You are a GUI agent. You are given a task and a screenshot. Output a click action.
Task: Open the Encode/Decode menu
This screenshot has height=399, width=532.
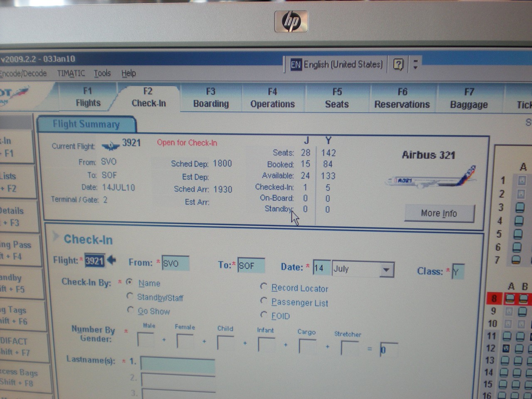pos(23,74)
